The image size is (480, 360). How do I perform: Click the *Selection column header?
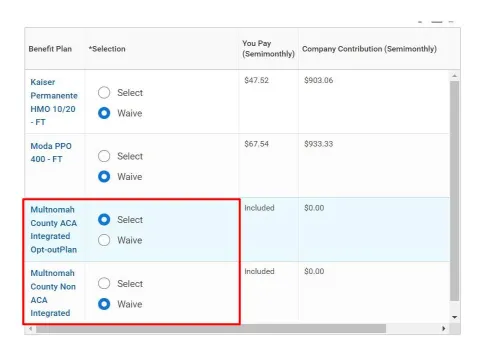click(107, 49)
